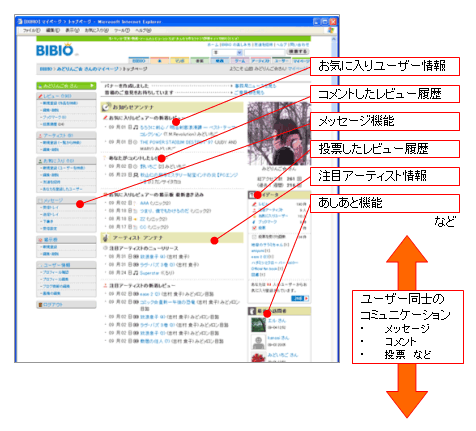
Task: Open the 受信トレイ link under メッセージ
Action: [51, 207]
